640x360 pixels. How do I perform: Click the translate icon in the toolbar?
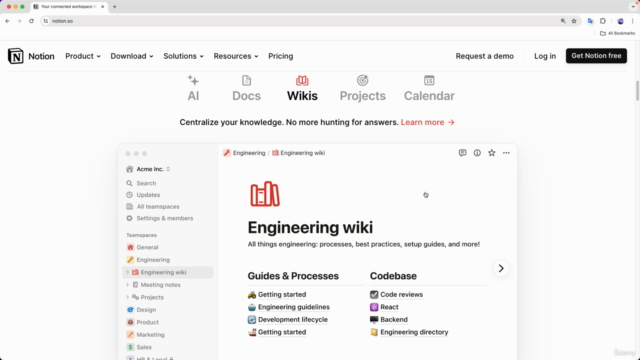(590, 21)
